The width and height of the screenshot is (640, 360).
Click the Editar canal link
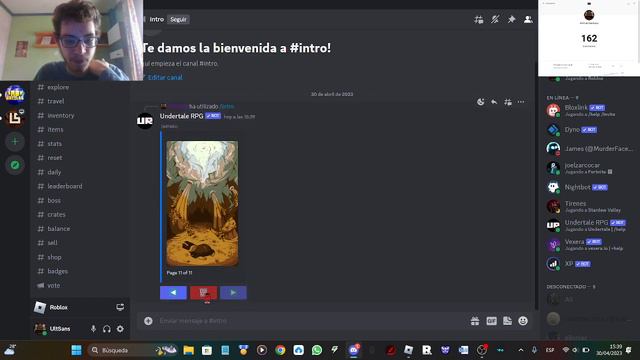click(165, 77)
